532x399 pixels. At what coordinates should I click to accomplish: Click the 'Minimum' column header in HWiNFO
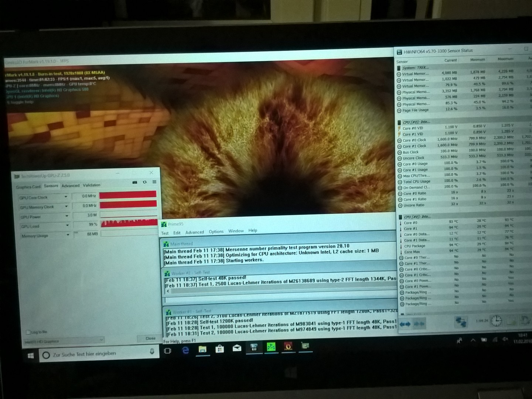coord(477,59)
